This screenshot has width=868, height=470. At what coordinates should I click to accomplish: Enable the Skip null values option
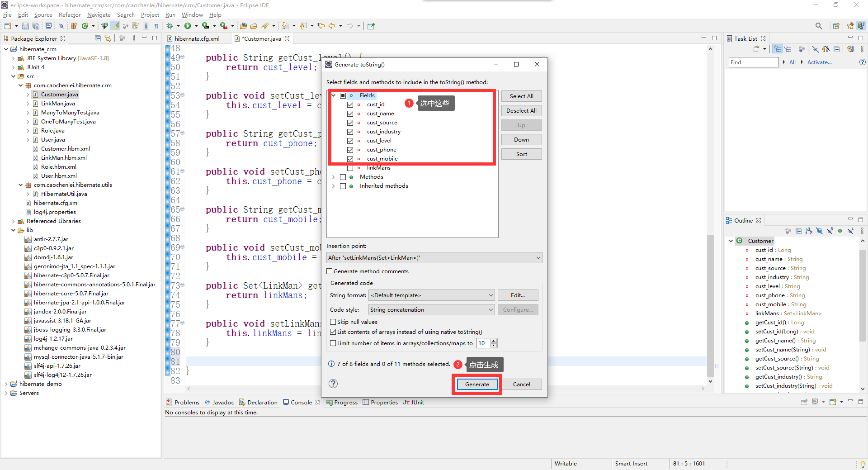tap(333, 322)
